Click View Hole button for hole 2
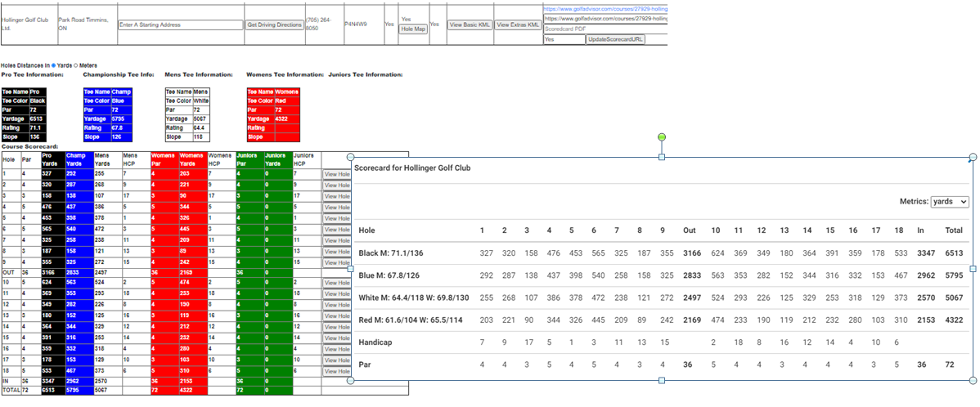This screenshot has width=980, height=407. [336, 186]
